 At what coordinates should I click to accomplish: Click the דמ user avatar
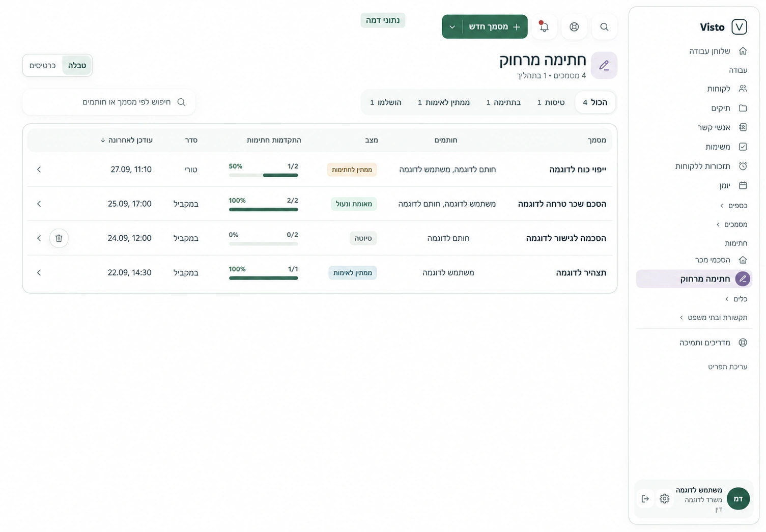(738, 499)
